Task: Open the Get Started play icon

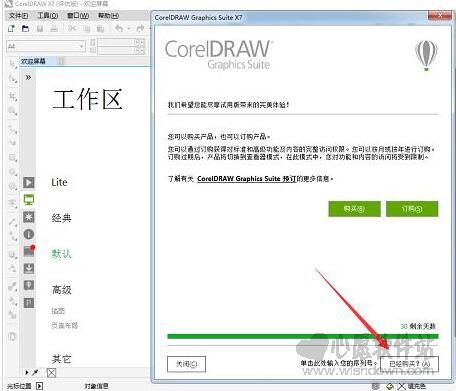Action: point(29,182)
